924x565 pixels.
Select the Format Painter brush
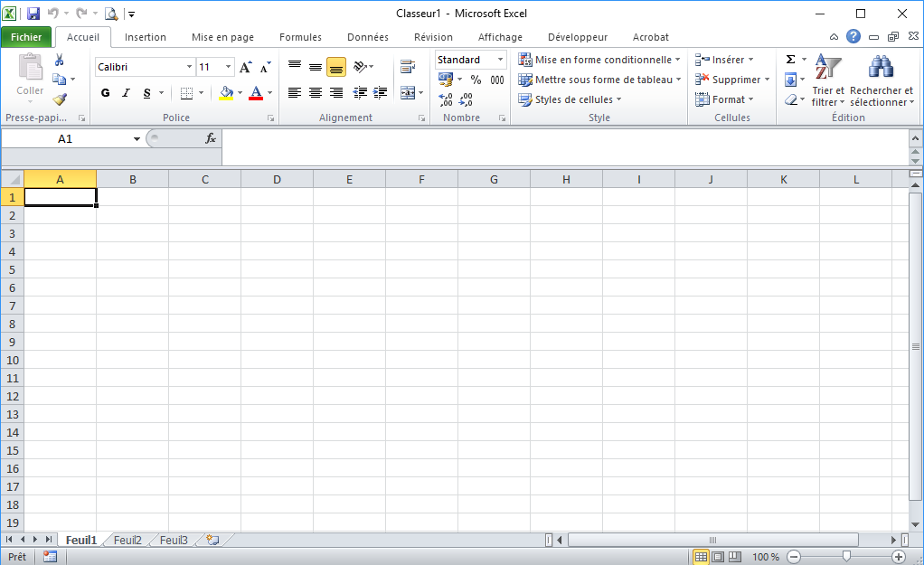coord(60,99)
